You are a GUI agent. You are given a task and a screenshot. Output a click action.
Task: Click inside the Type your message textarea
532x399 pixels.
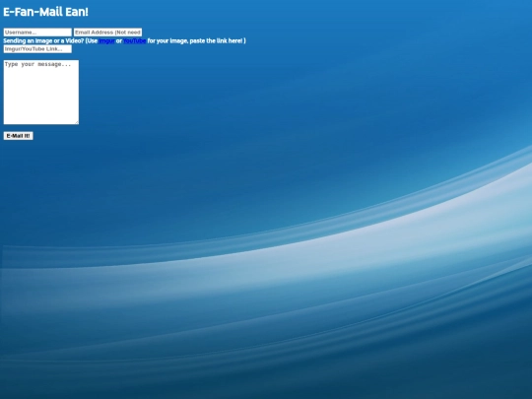(x=41, y=93)
